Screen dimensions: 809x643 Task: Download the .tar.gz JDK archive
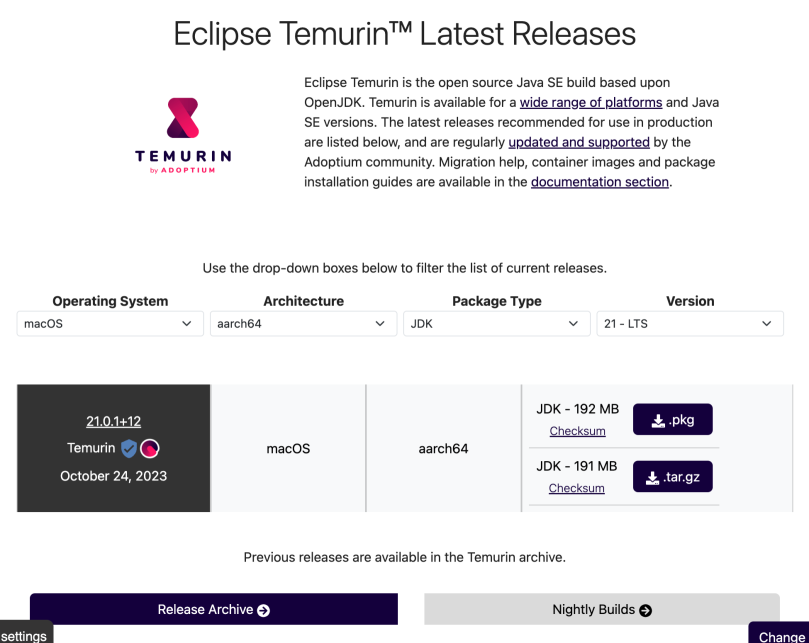point(673,477)
